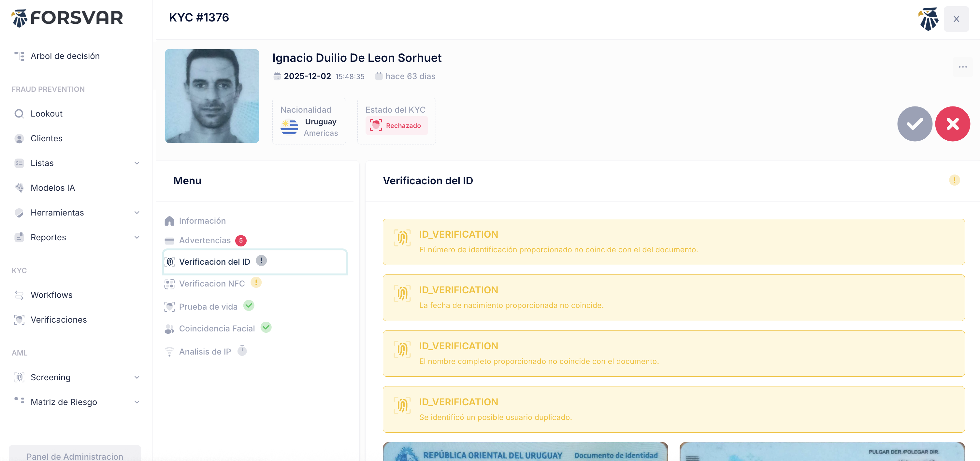Image resolution: width=980 pixels, height=461 pixels.
Task: Click the green approve checkmark button
Action: pyautogui.click(x=914, y=124)
